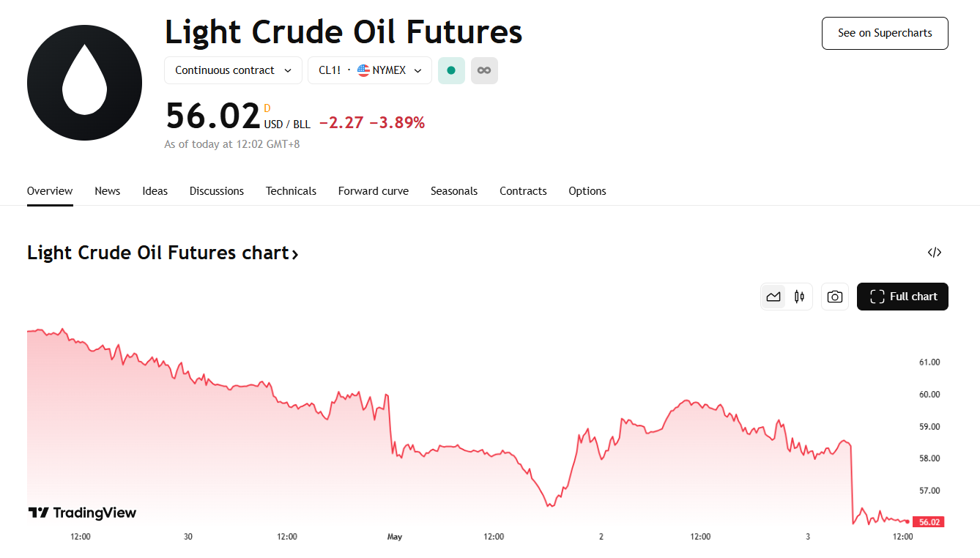Open the Forward curve tab
980x558 pixels.
point(373,191)
